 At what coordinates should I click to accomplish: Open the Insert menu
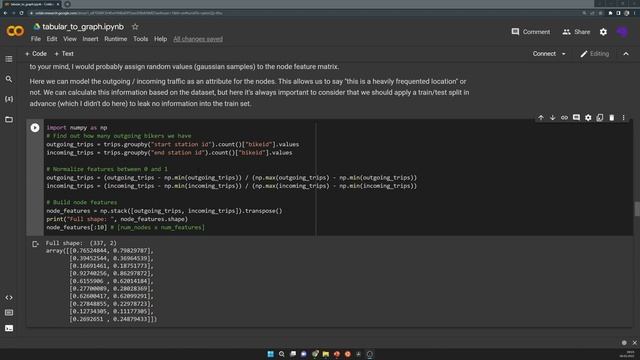pyautogui.click(x=90, y=39)
